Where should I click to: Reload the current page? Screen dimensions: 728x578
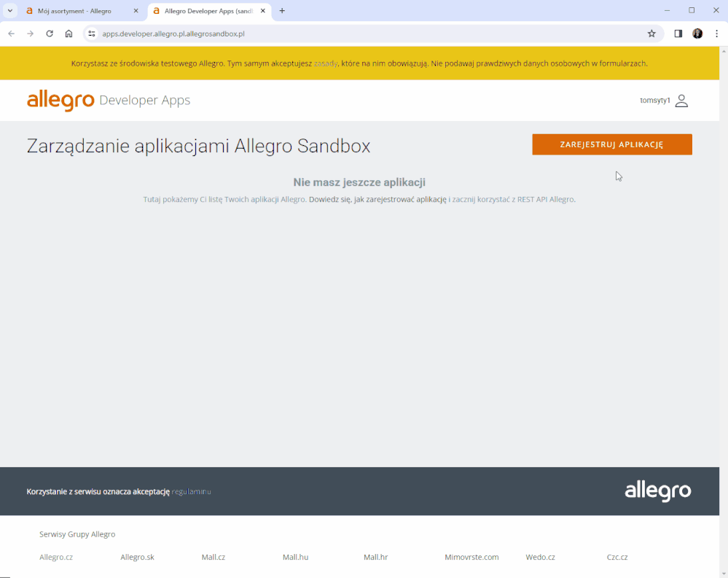[x=50, y=34]
